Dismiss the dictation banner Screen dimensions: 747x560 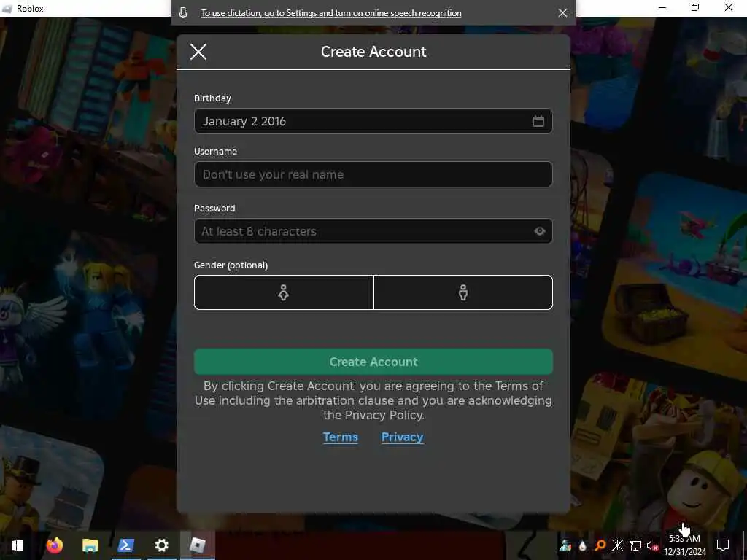pyautogui.click(x=562, y=13)
